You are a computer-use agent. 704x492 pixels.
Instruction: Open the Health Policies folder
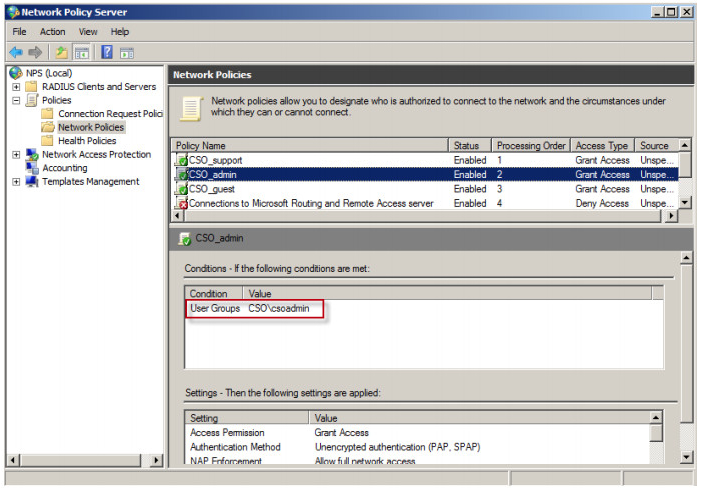tap(86, 141)
